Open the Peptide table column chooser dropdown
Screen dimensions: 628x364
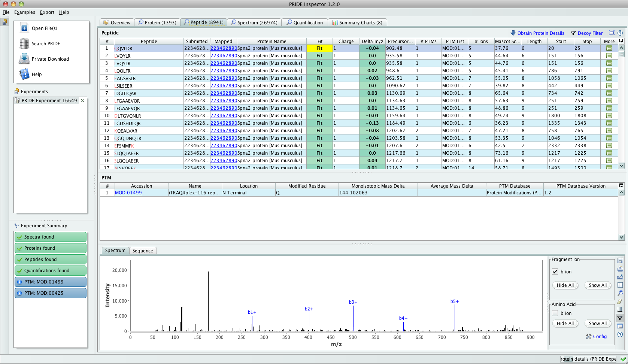(621, 41)
